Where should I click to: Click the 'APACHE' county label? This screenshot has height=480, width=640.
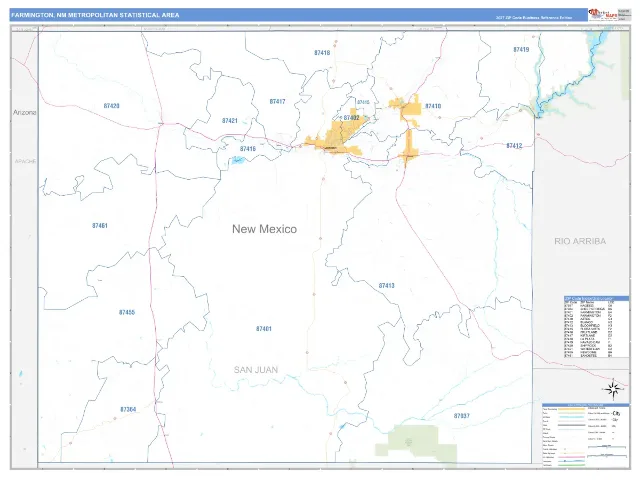(x=25, y=161)
